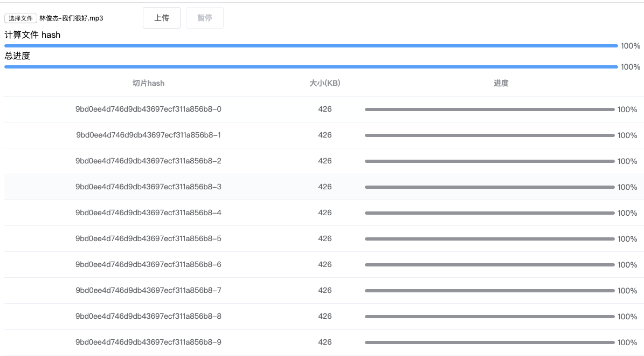The height and width of the screenshot is (356, 644).
Task: Click the progress bar of chunk b8-8
Action: click(489, 317)
